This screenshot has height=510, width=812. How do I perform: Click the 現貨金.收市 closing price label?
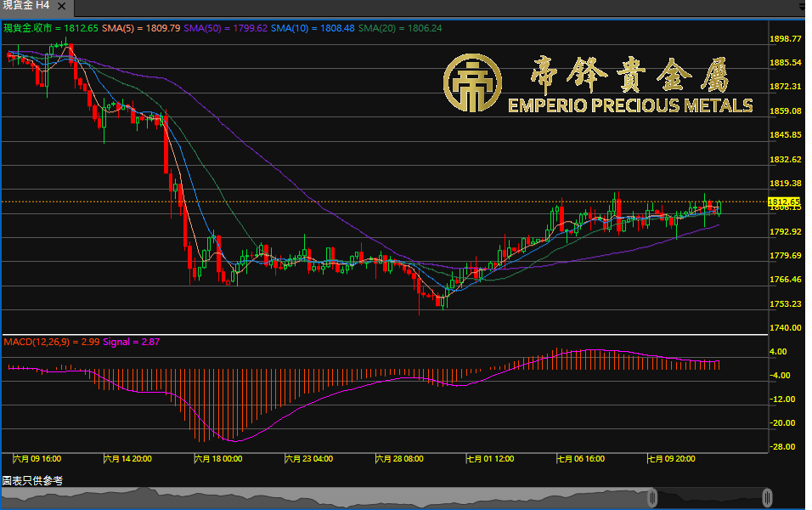(x=51, y=28)
